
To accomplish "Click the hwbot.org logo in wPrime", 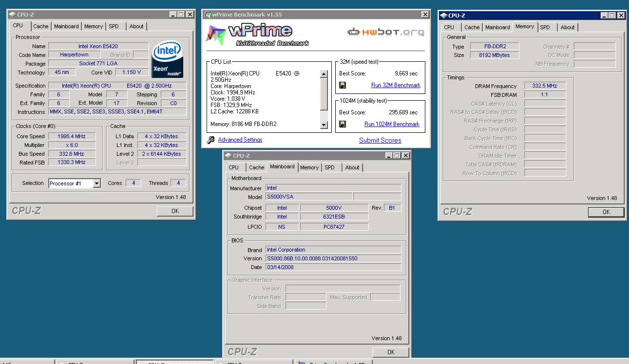I will coord(385,32).
